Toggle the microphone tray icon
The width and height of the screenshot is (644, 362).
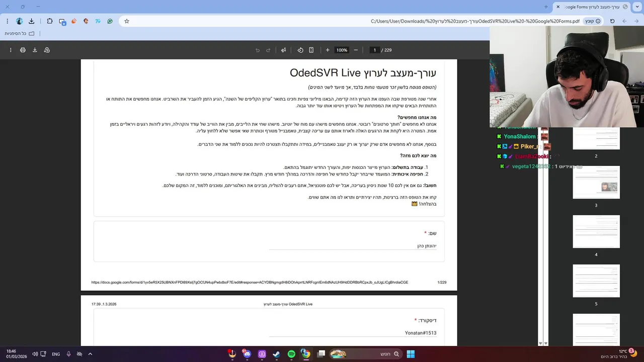click(68, 354)
